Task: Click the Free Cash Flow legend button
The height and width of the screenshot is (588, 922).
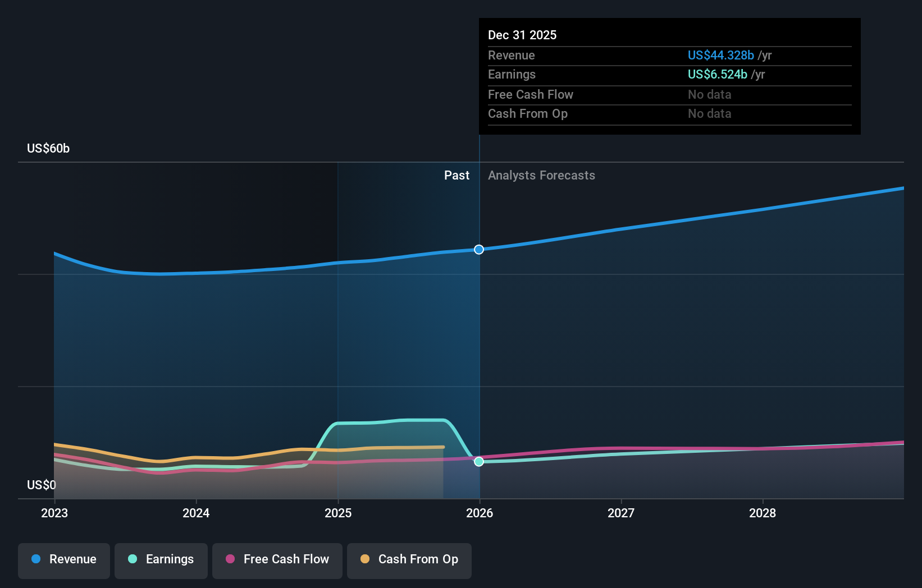Action: tap(277, 559)
